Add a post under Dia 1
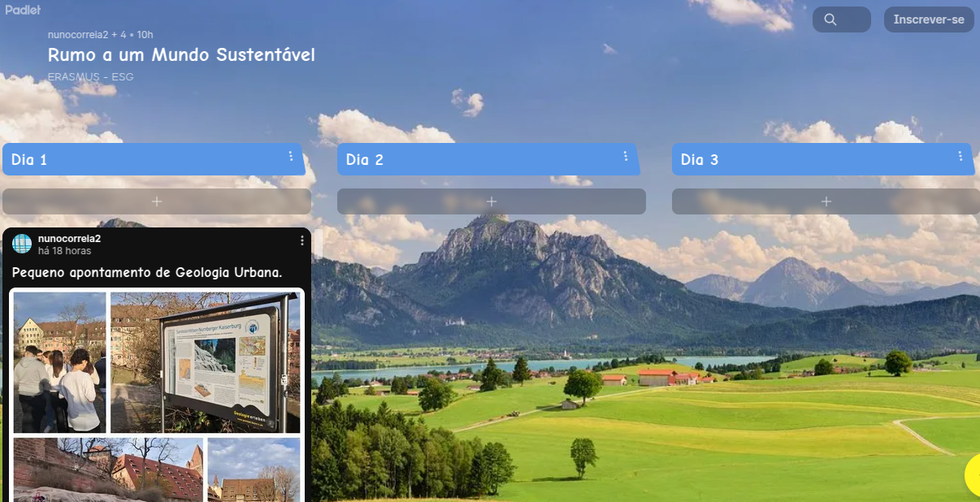980x502 pixels. point(157,201)
